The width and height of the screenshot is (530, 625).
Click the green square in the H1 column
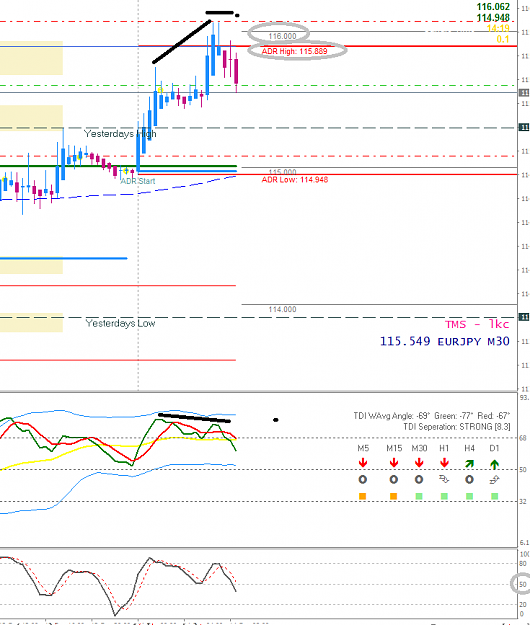(x=444, y=496)
